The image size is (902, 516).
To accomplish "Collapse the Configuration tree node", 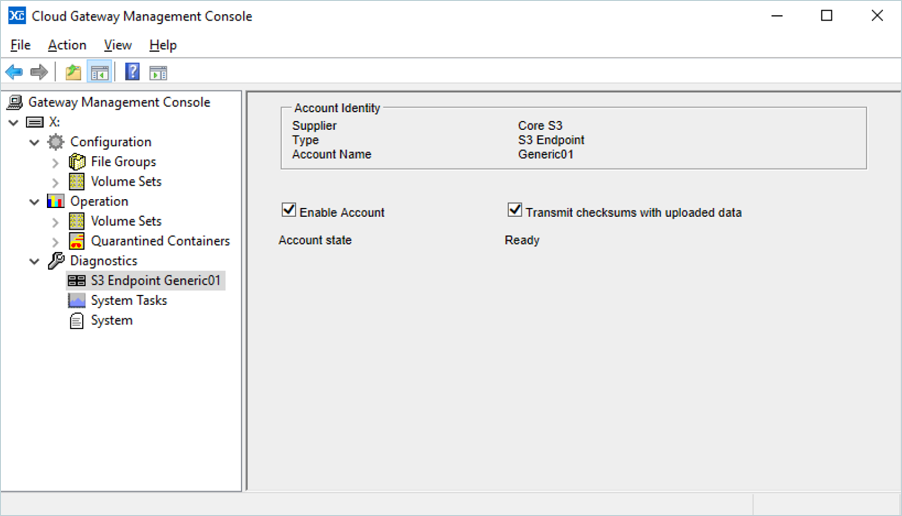I will pos(35,142).
